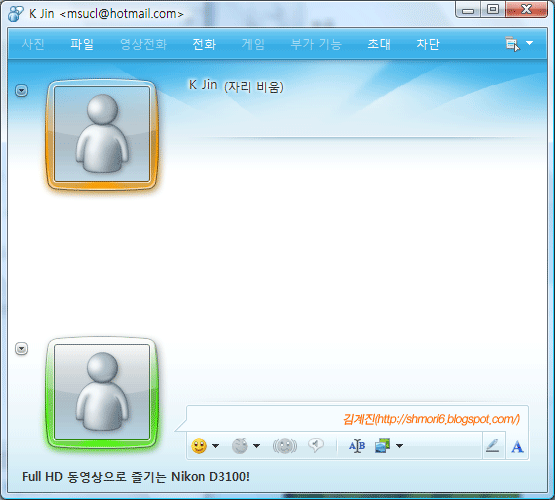Send a nudge with the vibrating face icon

point(285,446)
